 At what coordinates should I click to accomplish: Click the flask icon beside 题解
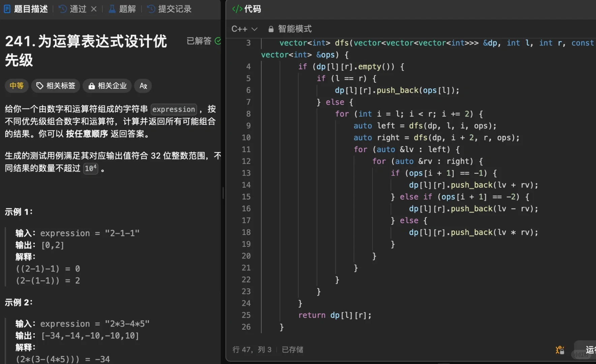click(x=112, y=9)
